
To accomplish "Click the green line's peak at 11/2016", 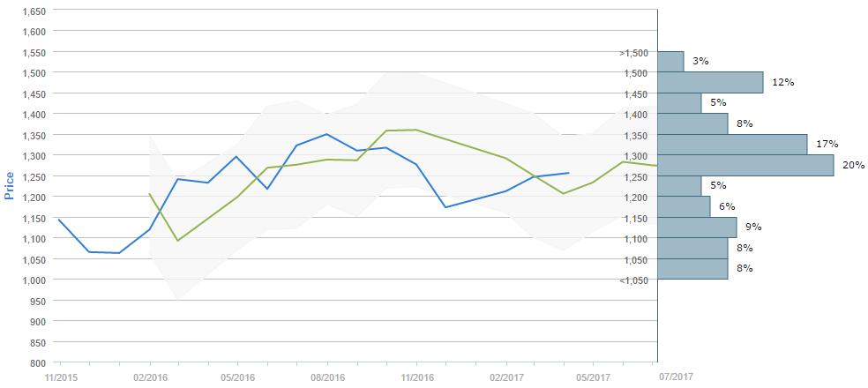I will (x=416, y=130).
